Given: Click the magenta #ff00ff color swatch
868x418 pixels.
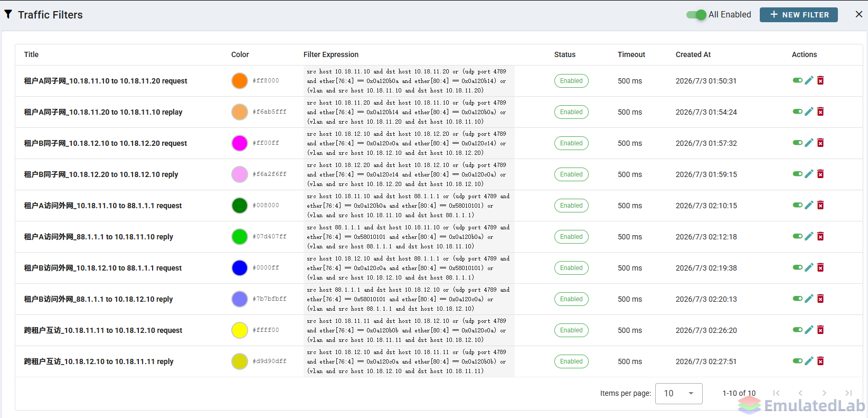Looking at the screenshot, I should pos(240,143).
